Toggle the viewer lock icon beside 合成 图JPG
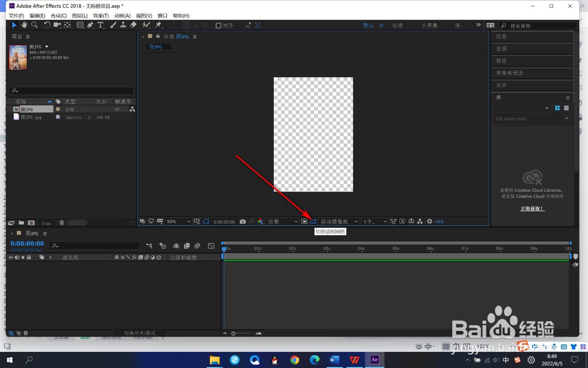This screenshot has height=368, width=588. (x=158, y=36)
